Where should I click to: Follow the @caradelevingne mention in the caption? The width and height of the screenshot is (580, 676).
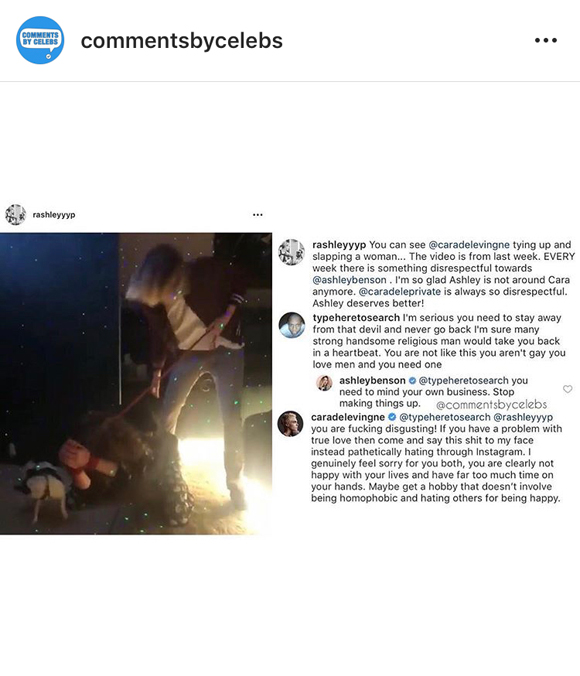(469, 245)
